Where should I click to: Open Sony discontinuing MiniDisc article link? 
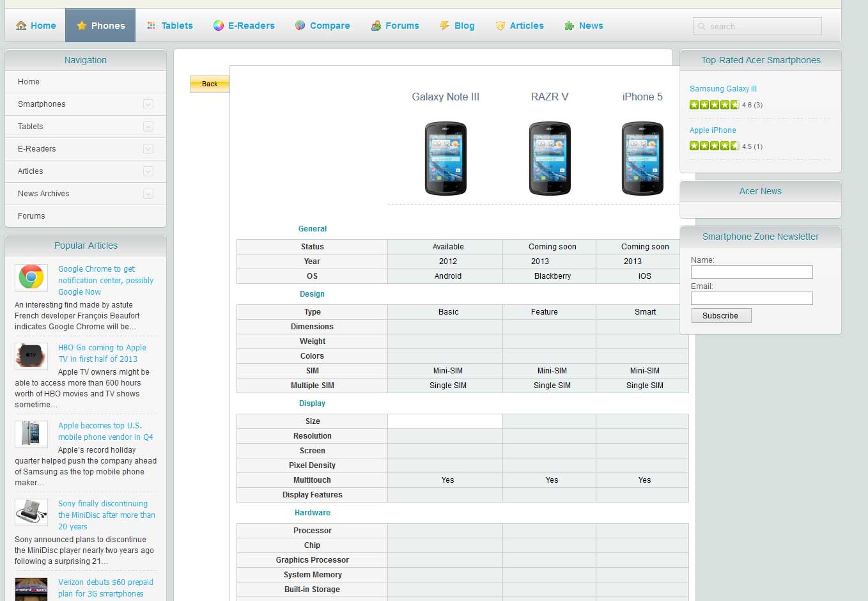(107, 515)
